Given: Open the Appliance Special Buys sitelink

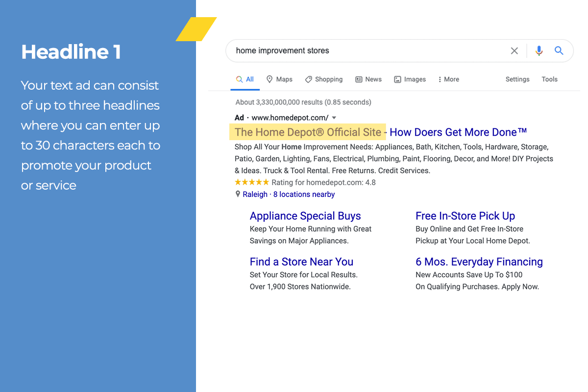Looking at the screenshot, I should tap(305, 216).
